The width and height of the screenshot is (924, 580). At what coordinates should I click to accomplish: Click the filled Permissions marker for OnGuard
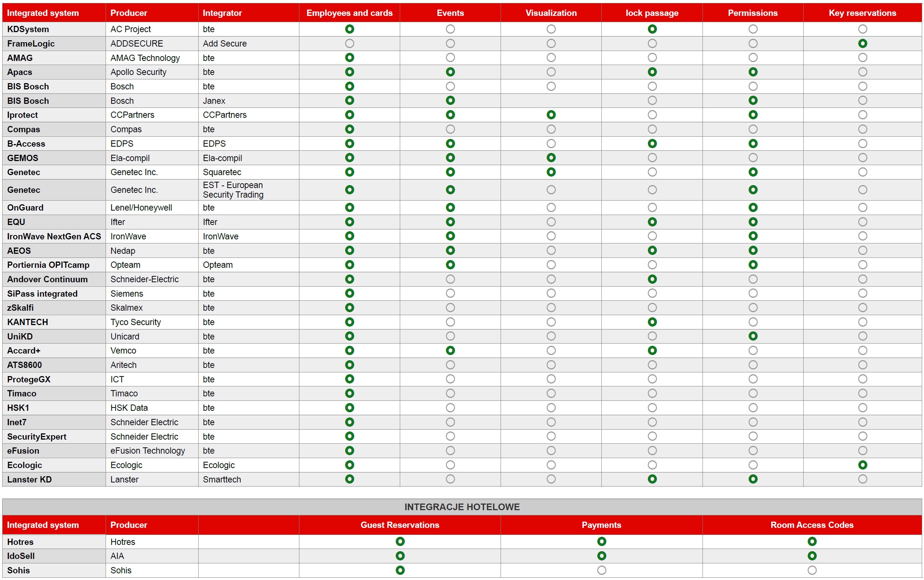[753, 208]
